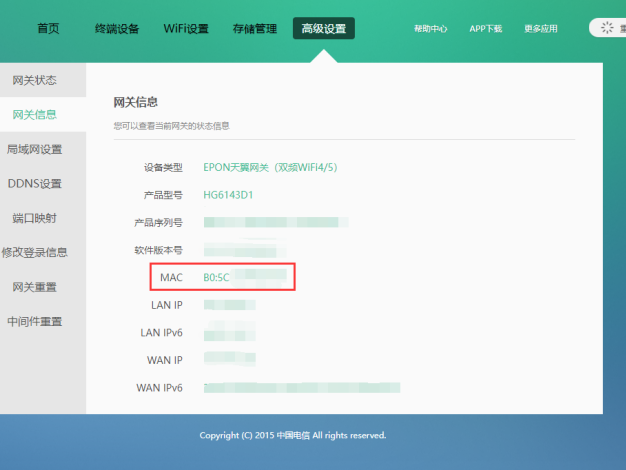Click the WAN IP label

coord(164,360)
